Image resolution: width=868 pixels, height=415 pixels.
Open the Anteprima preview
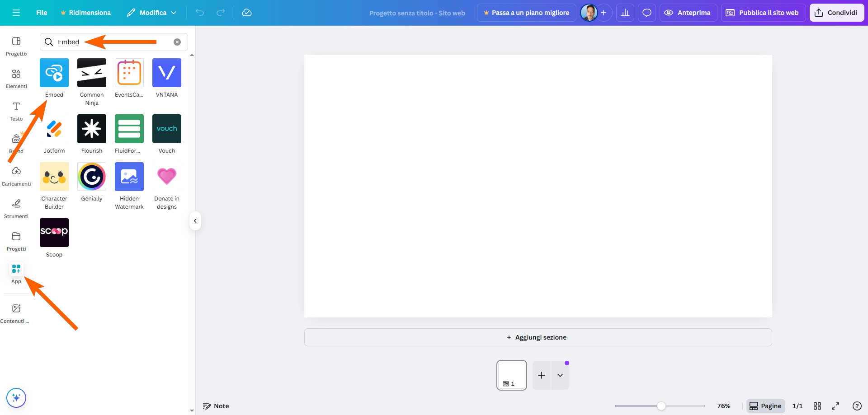pyautogui.click(x=688, y=13)
